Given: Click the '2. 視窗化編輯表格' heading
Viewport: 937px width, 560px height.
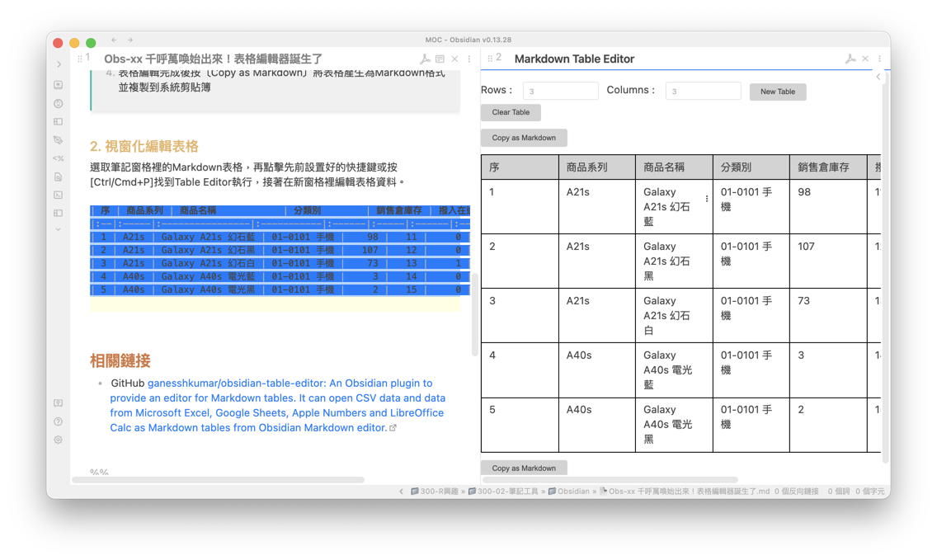Looking at the screenshot, I should coord(144,147).
